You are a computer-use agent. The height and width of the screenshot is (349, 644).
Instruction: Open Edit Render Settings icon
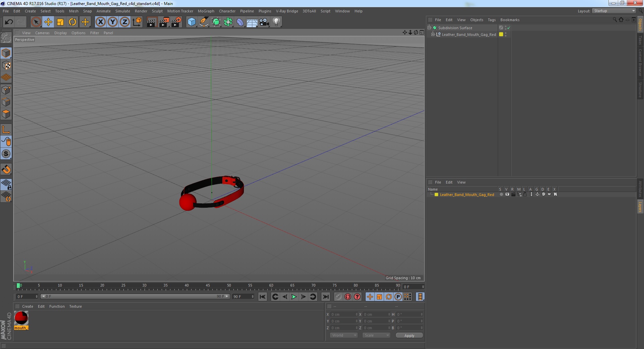(x=176, y=22)
